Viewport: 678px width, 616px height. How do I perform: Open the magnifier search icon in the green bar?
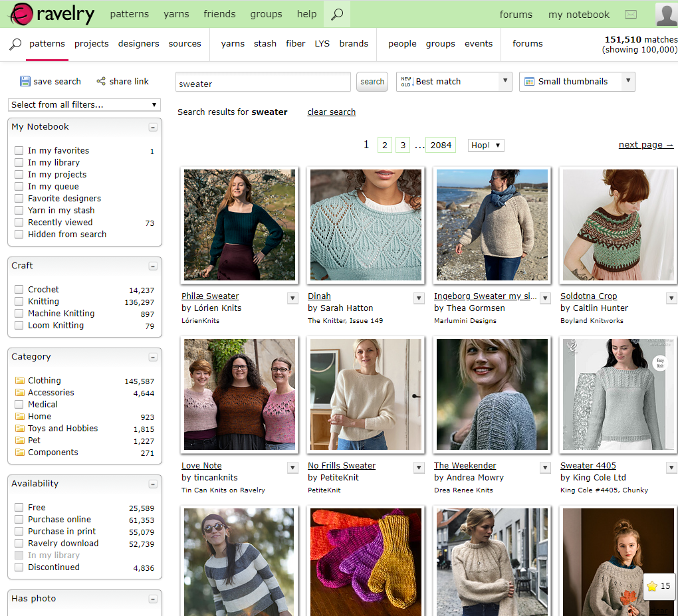[337, 14]
